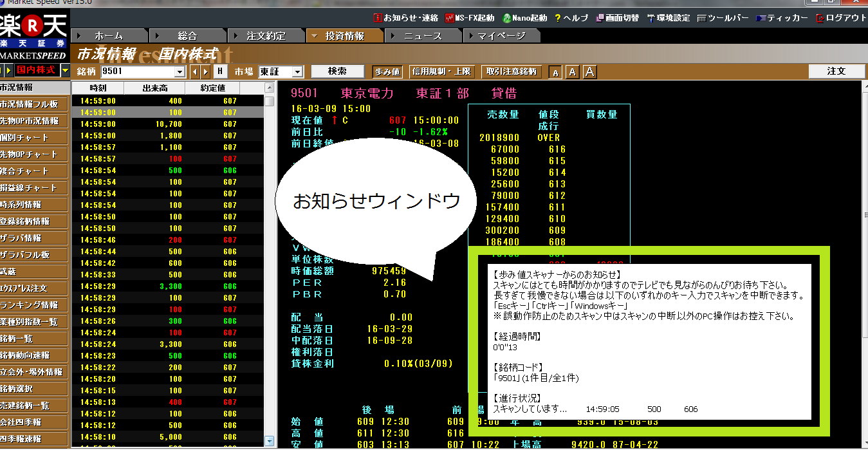Click the tick list scrollbar down arrow

[270, 441]
